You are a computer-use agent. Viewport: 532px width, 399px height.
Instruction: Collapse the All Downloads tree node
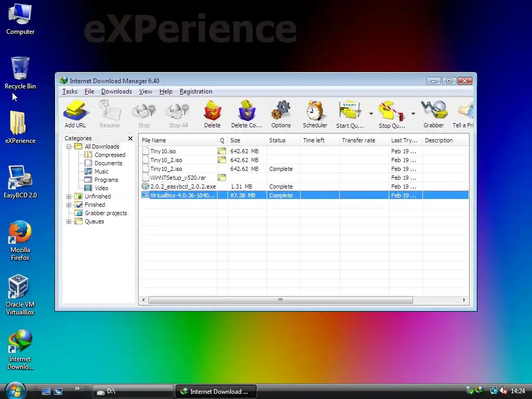(69, 147)
